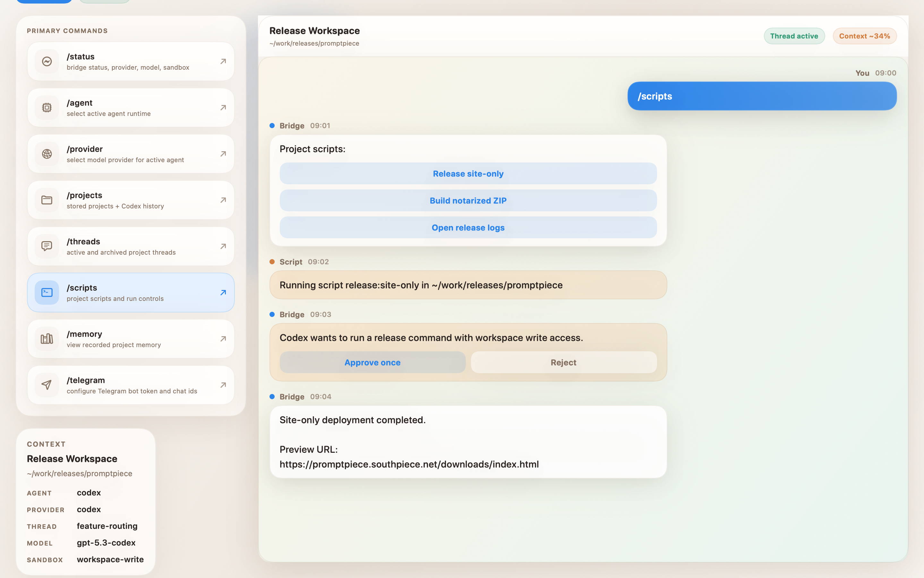Click the header path ~/work/releases/promptpiece
This screenshot has width=924, height=578.
[x=314, y=43]
